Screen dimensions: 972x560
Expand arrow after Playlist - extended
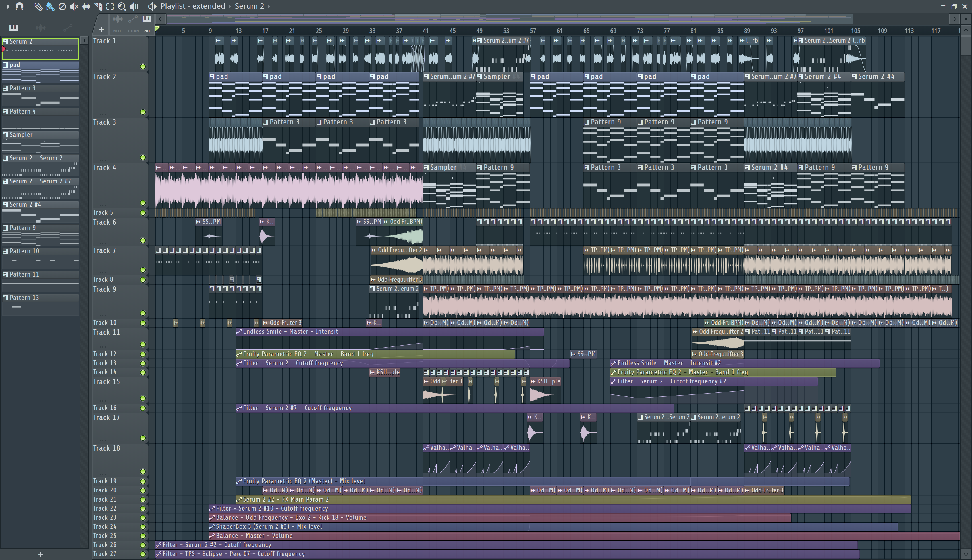point(230,6)
